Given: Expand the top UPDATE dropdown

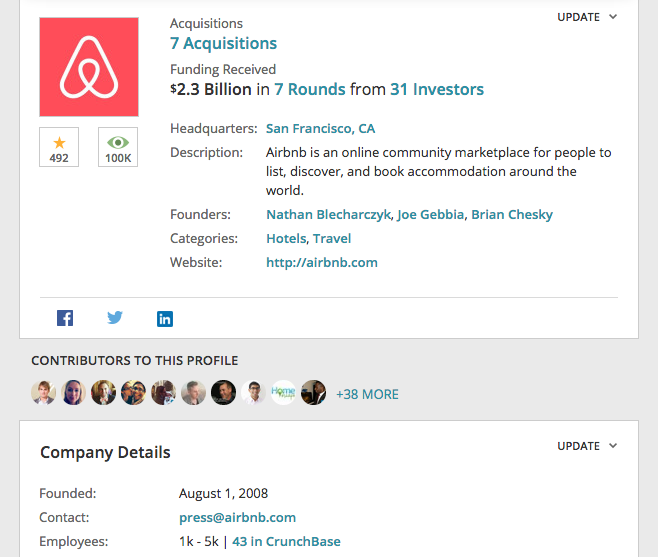Looking at the screenshot, I should [x=587, y=17].
